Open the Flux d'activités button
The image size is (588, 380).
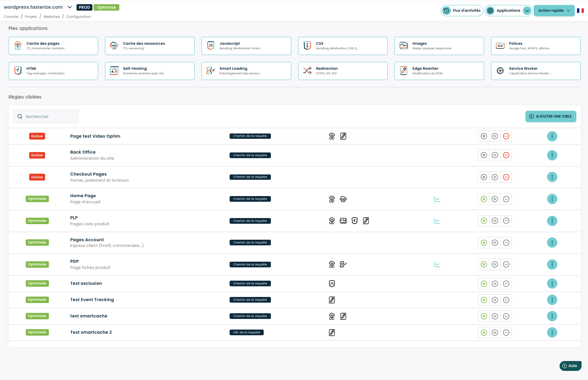tap(462, 11)
